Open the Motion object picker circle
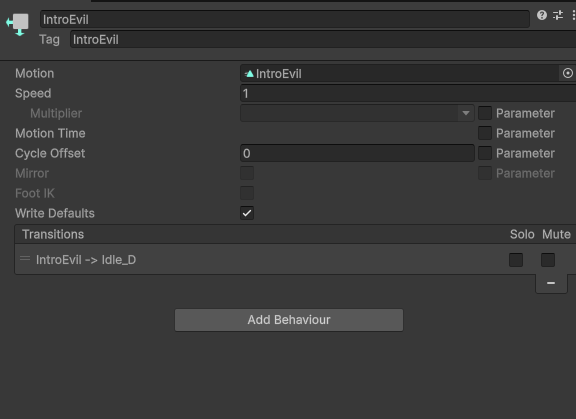The width and height of the screenshot is (576, 419). click(x=568, y=73)
